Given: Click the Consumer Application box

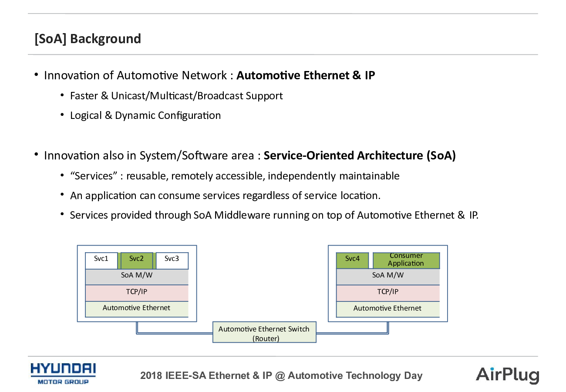Looking at the screenshot, I should point(406,260).
